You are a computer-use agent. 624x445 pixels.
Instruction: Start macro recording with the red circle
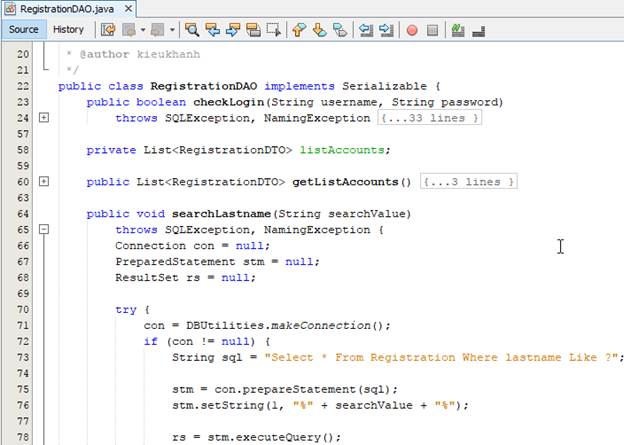[412, 30]
